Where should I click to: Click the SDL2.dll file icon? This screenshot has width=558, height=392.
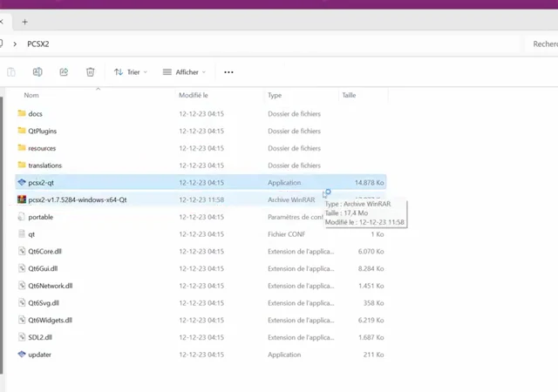pyautogui.click(x=22, y=337)
